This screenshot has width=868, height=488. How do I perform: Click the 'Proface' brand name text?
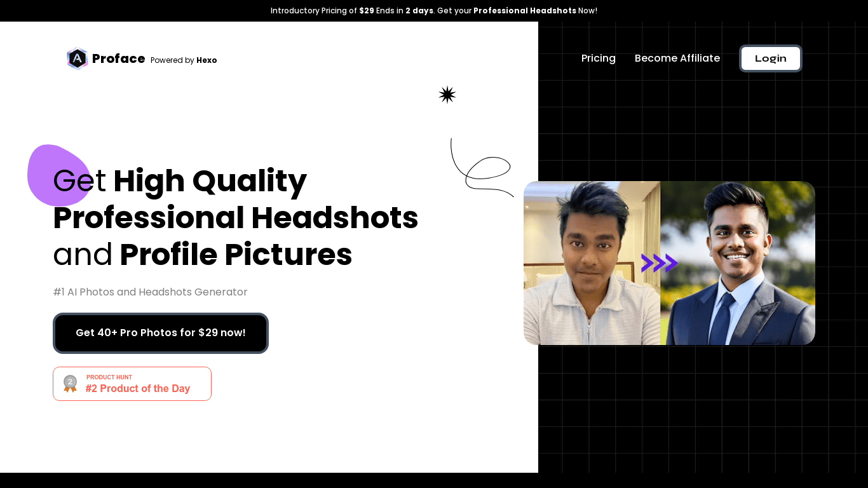point(119,59)
